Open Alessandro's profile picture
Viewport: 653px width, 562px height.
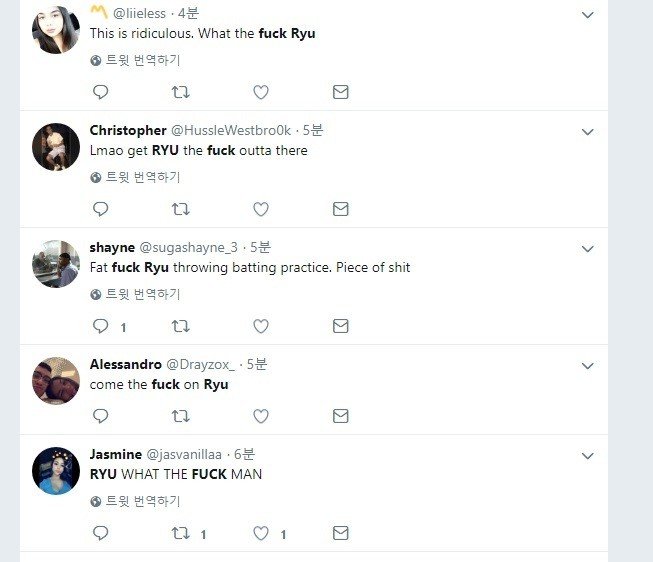(56, 381)
